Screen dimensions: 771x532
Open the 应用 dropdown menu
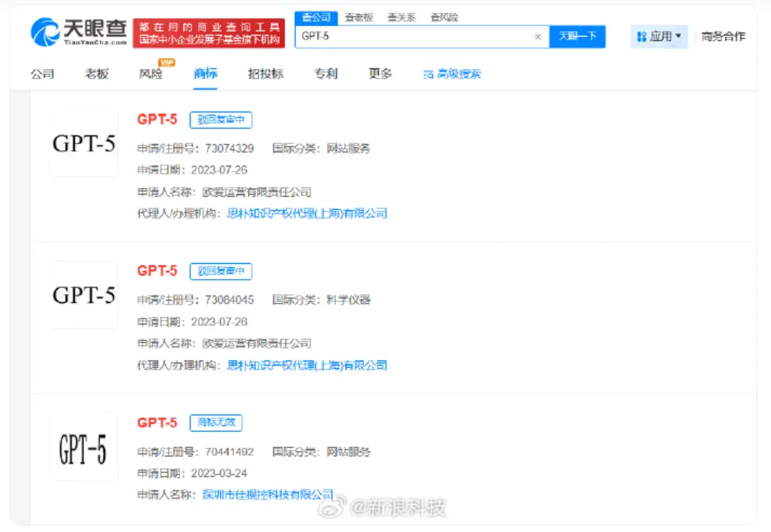[659, 36]
